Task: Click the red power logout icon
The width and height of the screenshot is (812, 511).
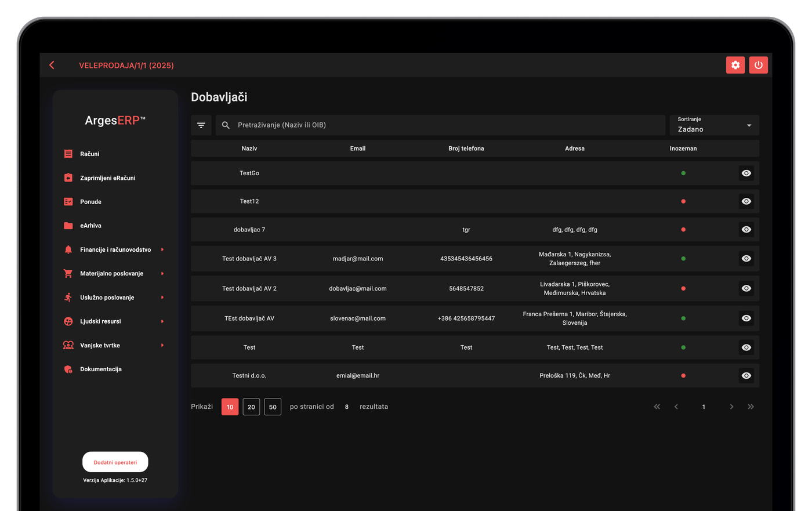Action: (758, 65)
